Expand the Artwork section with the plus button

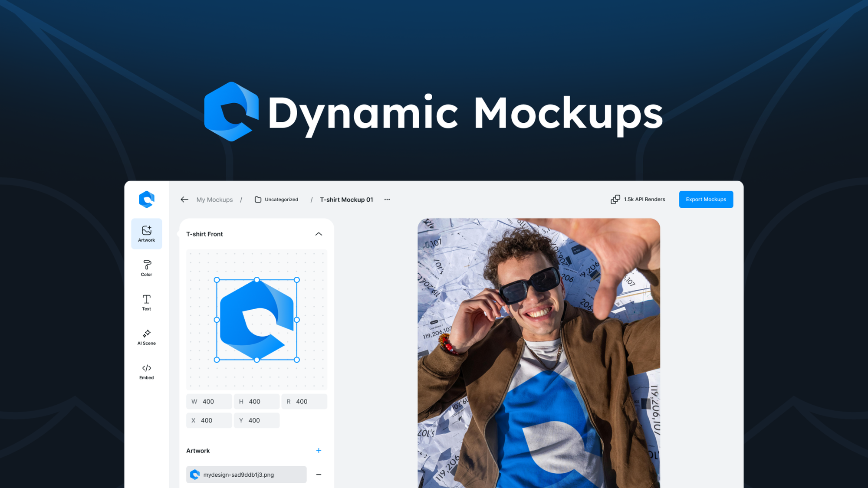point(319,450)
